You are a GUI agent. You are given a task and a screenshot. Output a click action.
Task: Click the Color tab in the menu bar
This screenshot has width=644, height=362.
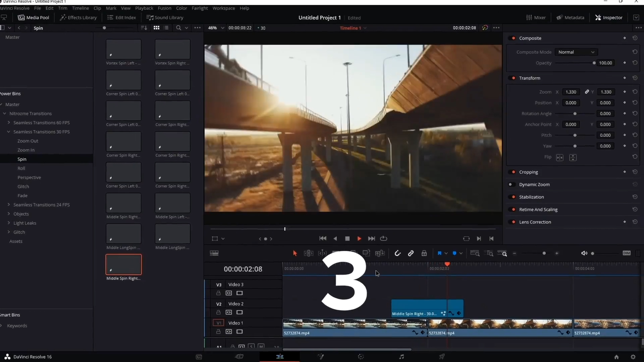tap(181, 8)
